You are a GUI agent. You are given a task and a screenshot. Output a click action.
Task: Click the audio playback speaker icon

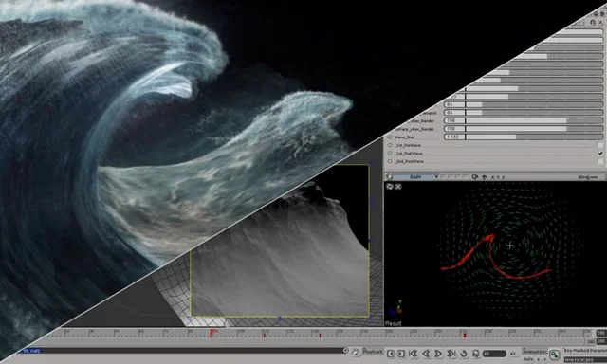tap(476, 354)
